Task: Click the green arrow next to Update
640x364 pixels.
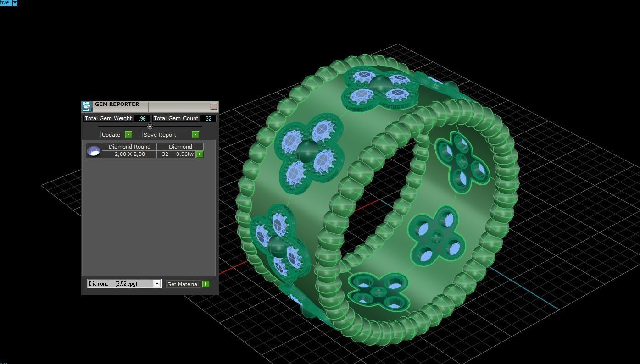Action: point(128,135)
